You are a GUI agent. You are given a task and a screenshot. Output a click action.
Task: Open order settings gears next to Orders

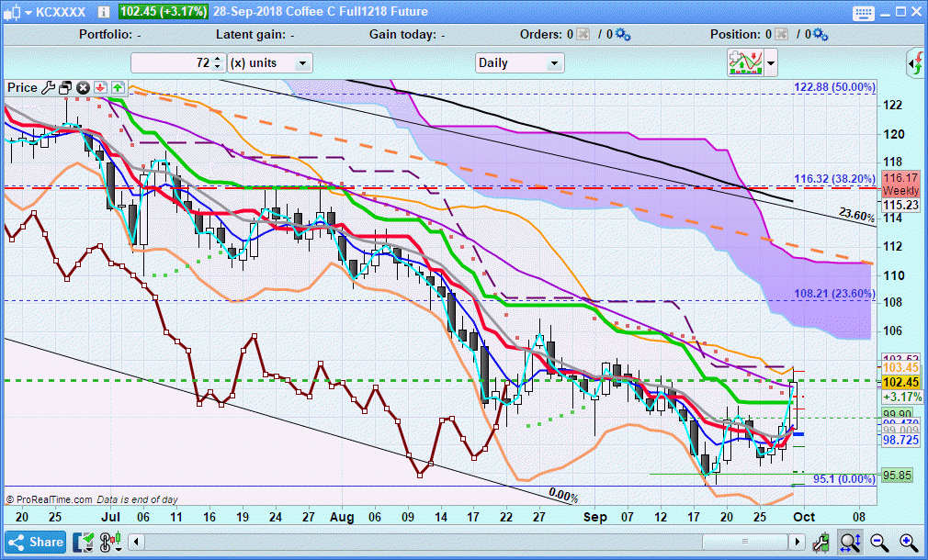tap(623, 35)
